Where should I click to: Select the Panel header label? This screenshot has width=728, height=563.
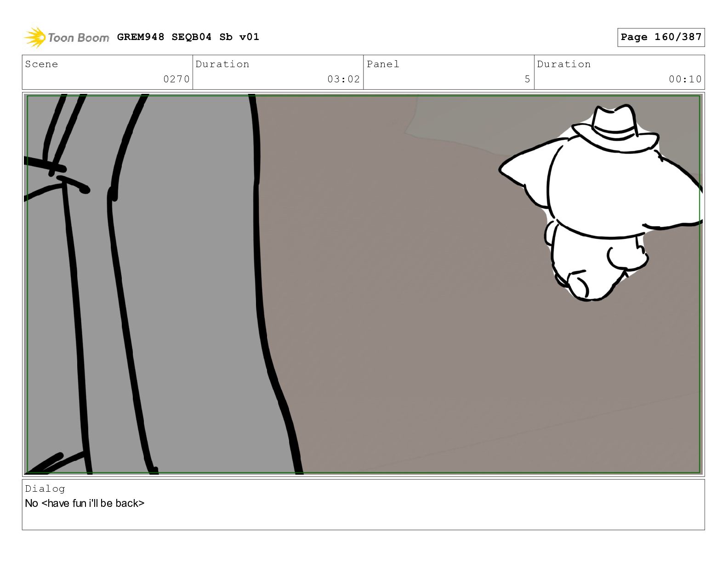[x=383, y=64]
